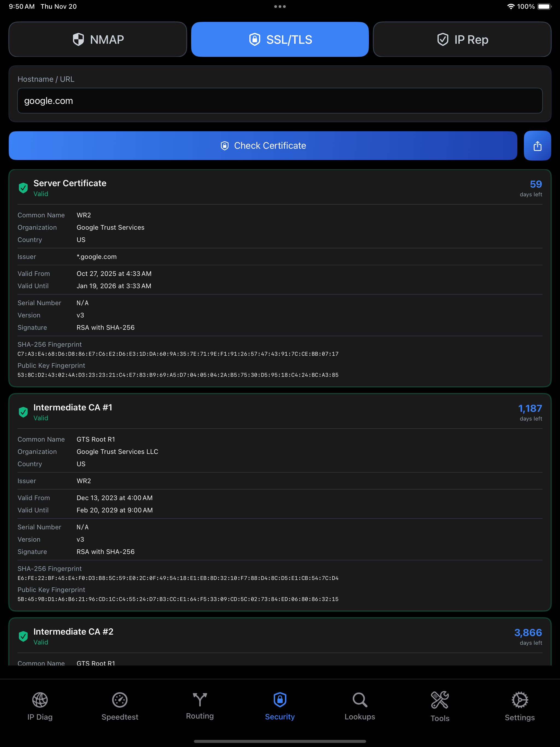The width and height of the screenshot is (560, 747).
Task: Switch to the NMAP tab
Action: pos(98,40)
